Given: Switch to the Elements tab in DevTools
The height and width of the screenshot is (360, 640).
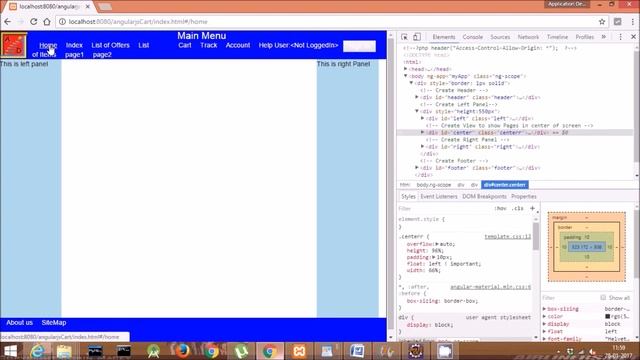Looking at the screenshot, I should tap(444, 37).
